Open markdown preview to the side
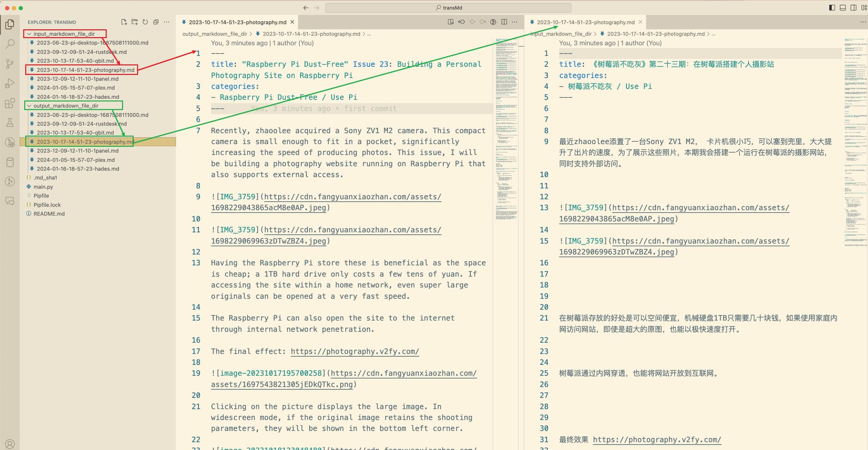 (x=451, y=22)
